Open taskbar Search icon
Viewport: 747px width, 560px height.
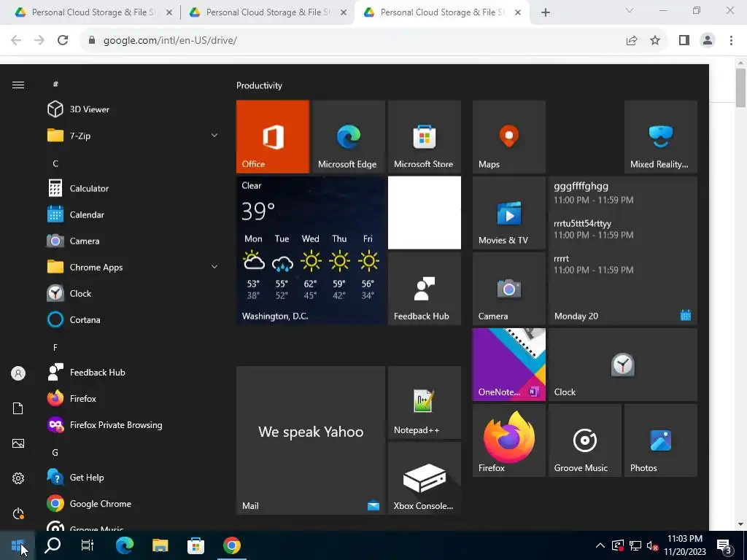click(53, 545)
